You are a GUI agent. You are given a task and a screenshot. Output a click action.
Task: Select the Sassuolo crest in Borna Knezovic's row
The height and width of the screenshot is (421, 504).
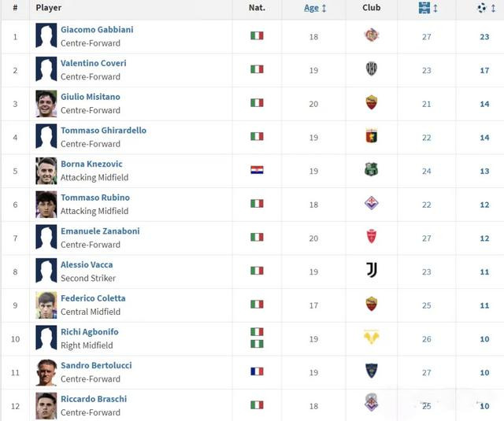pos(371,170)
